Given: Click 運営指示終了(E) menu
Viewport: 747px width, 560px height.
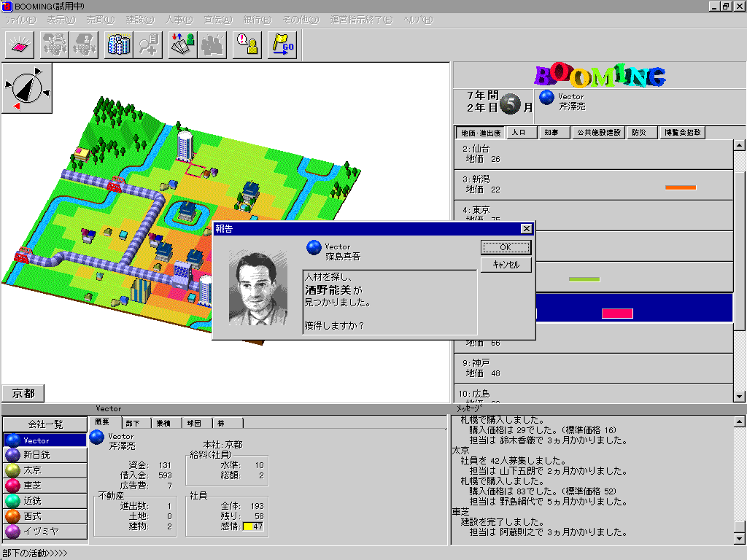Looking at the screenshot, I should tap(362, 20).
